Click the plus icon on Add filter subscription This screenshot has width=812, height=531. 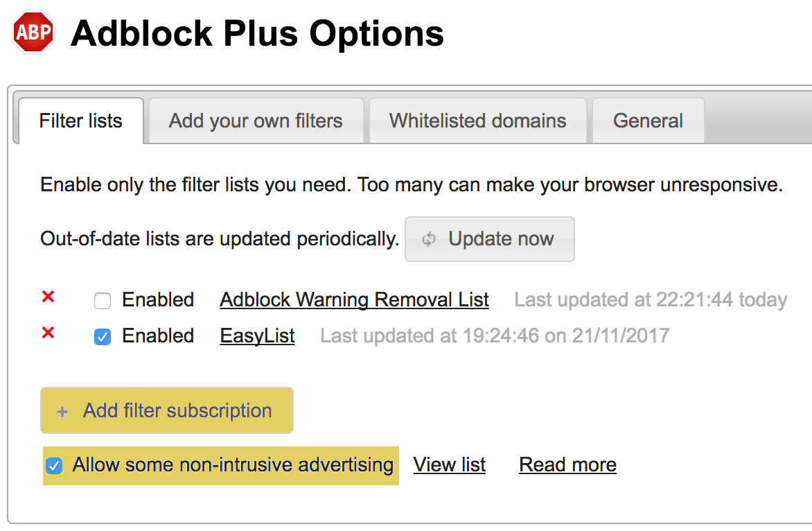62,411
